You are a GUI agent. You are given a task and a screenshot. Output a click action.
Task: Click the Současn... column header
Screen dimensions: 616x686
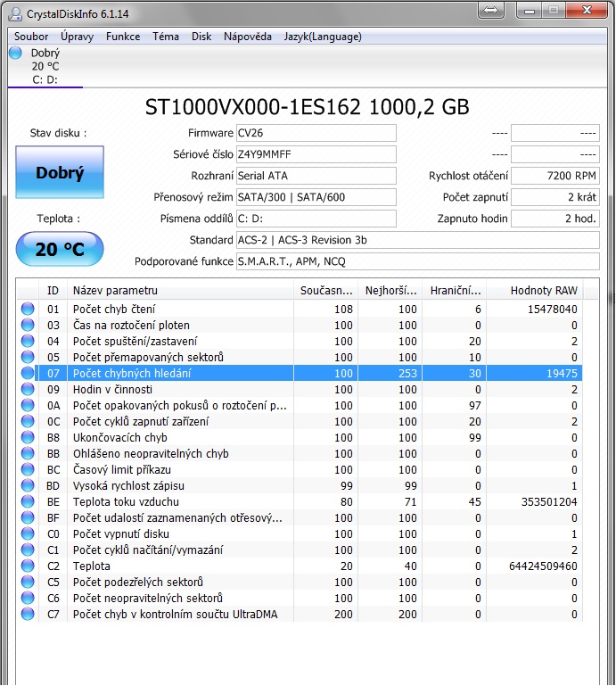tap(326, 291)
